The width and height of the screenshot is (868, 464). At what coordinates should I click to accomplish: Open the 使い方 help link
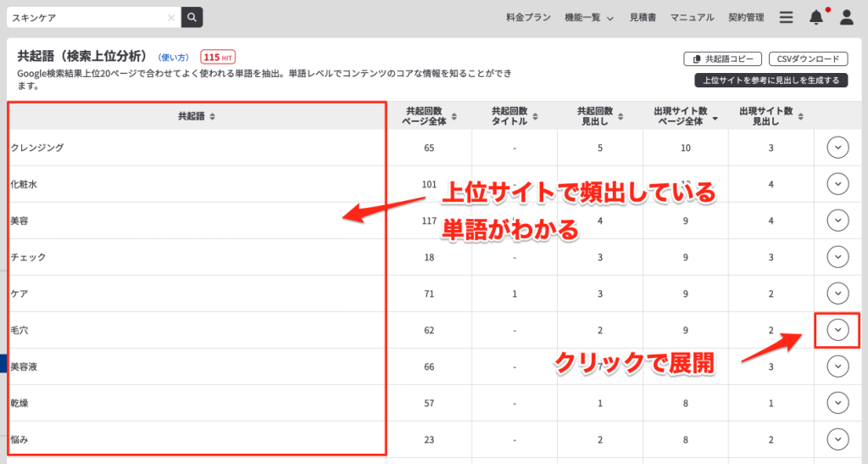click(174, 58)
